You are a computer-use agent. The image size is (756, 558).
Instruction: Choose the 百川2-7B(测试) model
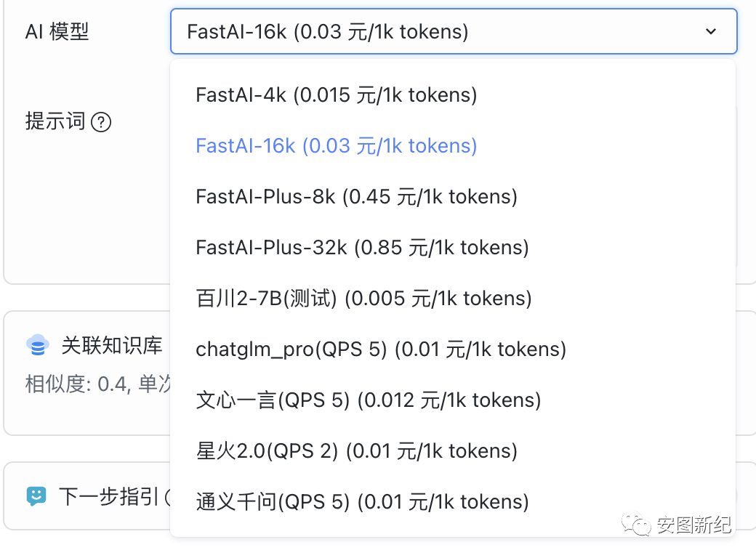pos(363,299)
